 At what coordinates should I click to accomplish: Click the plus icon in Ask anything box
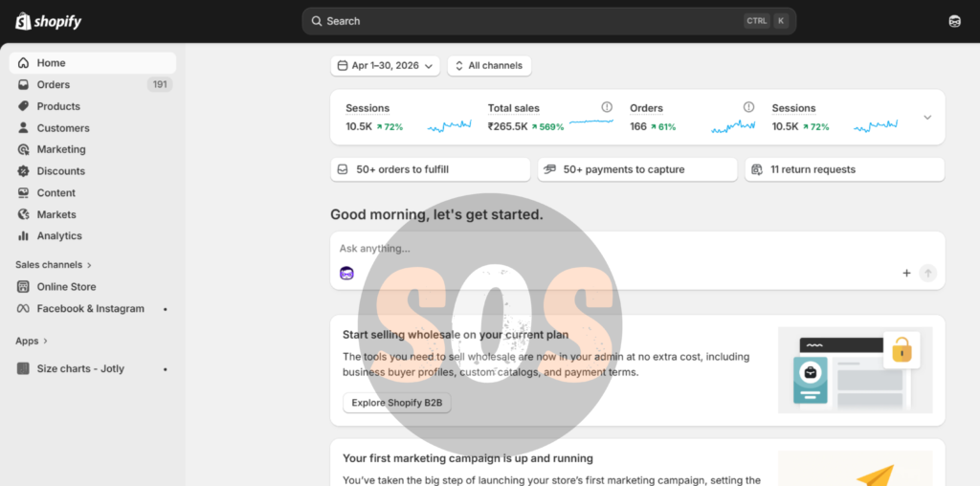(906, 273)
